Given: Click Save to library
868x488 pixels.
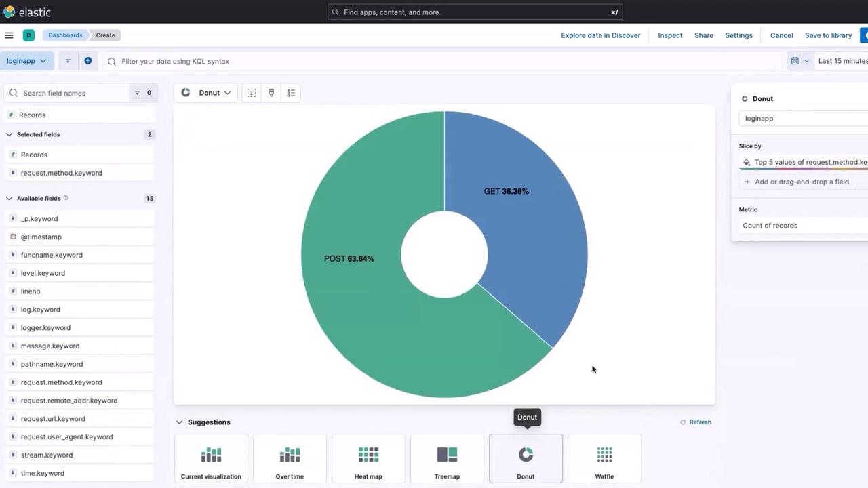Looking at the screenshot, I should 828,35.
